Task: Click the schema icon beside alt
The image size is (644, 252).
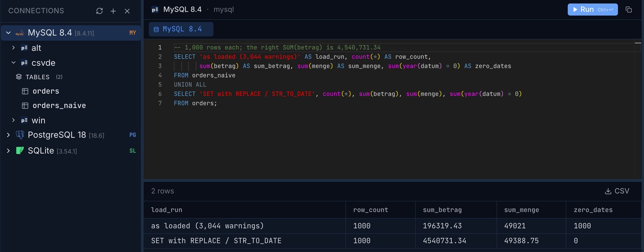Action: pyautogui.click(x=24, y=48)
